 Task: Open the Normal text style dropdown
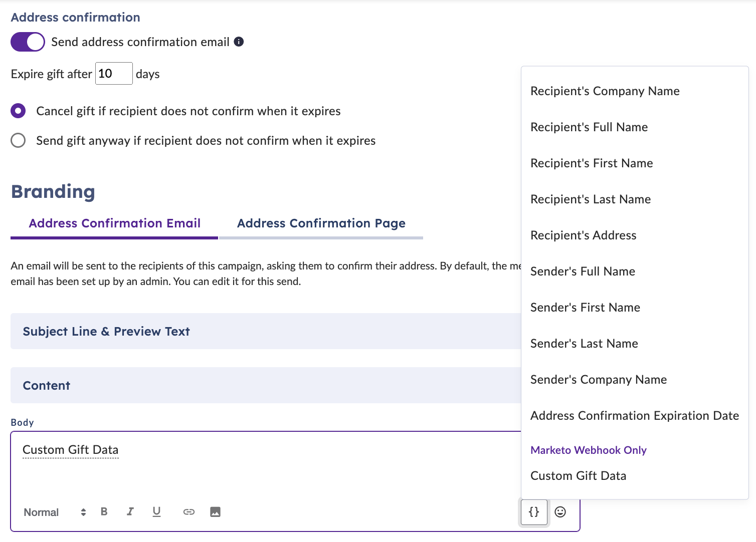coord(55,512)
